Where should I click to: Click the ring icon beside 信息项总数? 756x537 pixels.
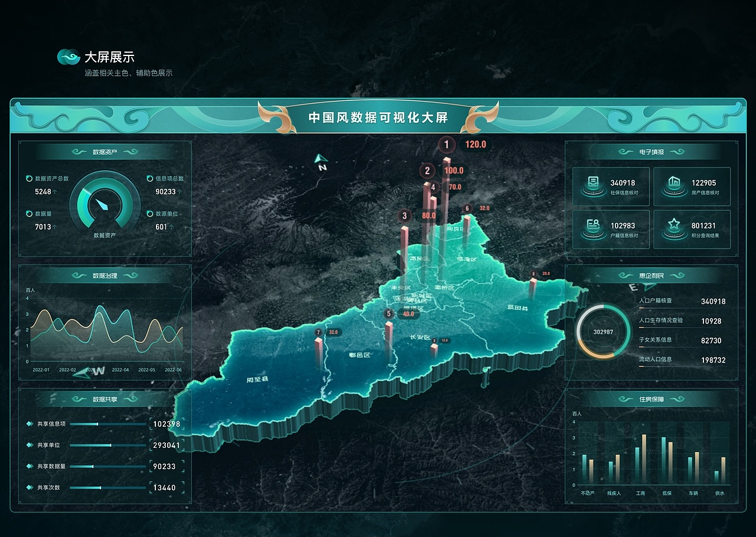pyautogui.click(x=149, y=178)
